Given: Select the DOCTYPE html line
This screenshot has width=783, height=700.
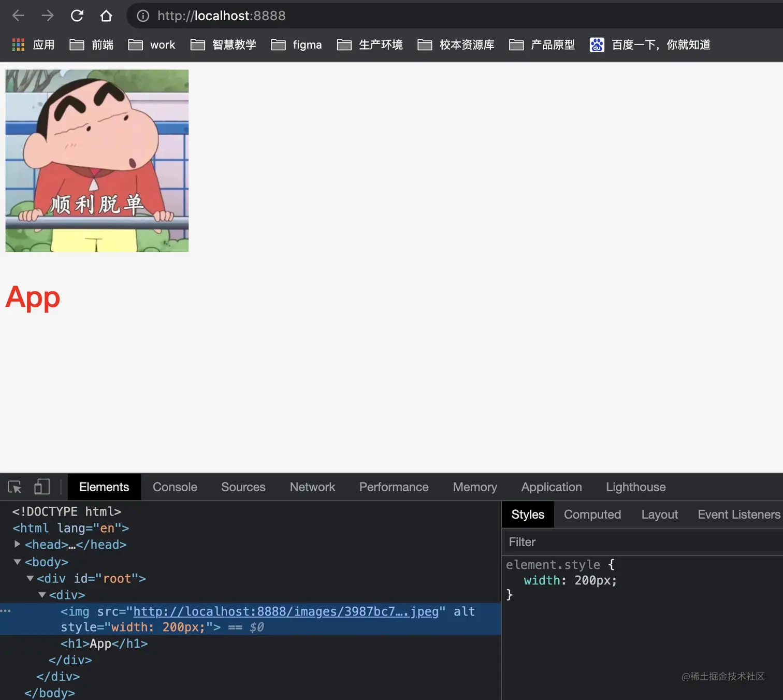Looking at the screenshot, I should point(67,511).
